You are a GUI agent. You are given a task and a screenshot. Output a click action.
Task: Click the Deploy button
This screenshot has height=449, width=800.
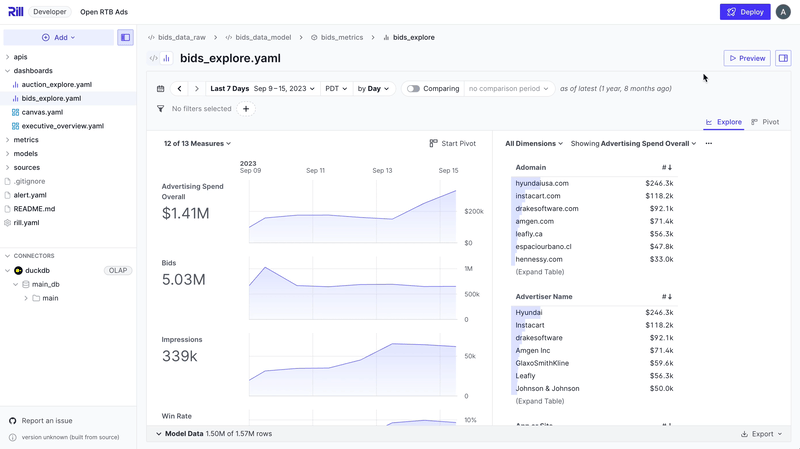pos(745,12)
